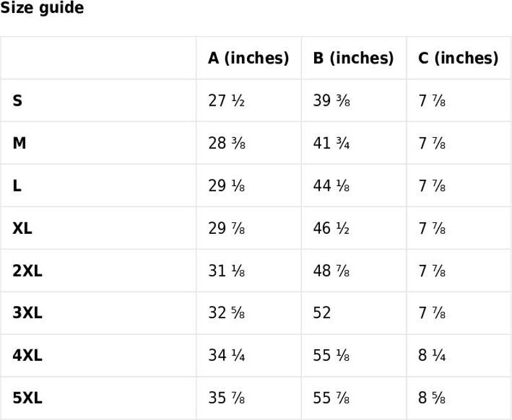Click the S size row label
This screenshot has width=512, height=420.
coord(17,100)
